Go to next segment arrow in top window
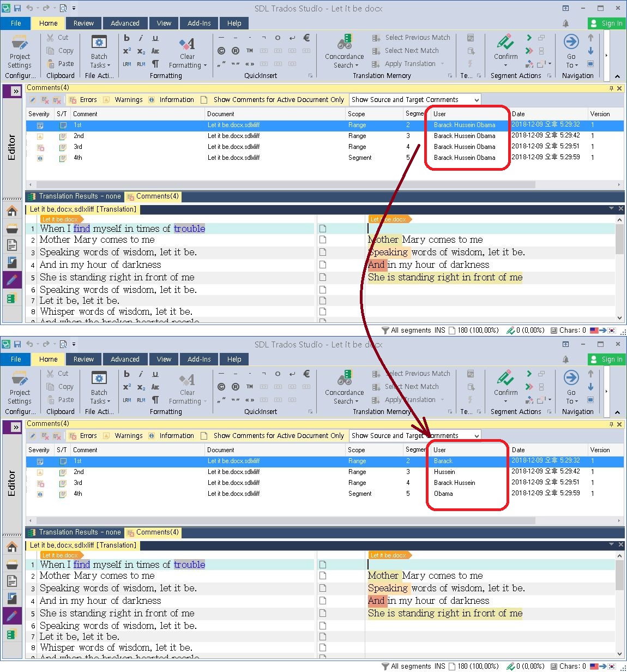 [590, 51]
